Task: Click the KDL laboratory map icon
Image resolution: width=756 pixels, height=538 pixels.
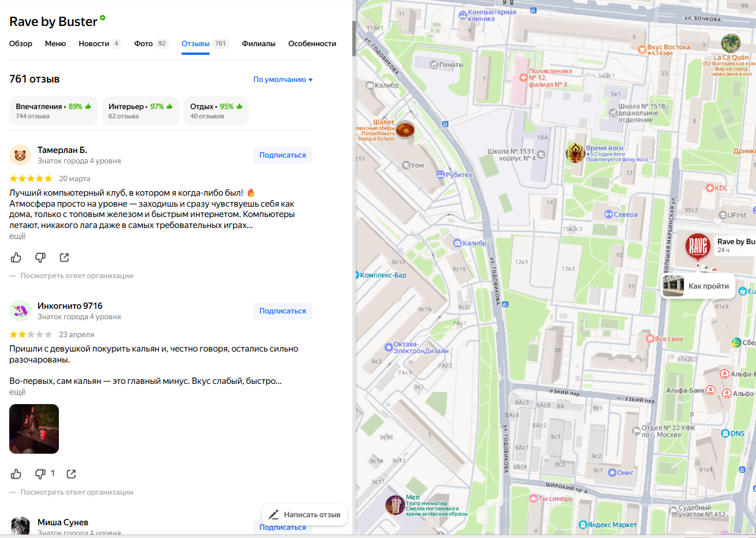Action: click(710, 188)
